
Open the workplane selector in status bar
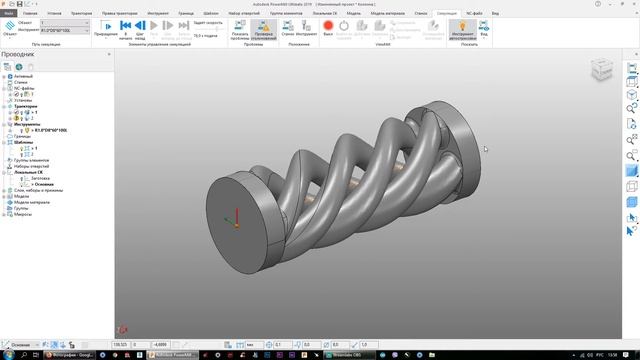tap(24, 345)
